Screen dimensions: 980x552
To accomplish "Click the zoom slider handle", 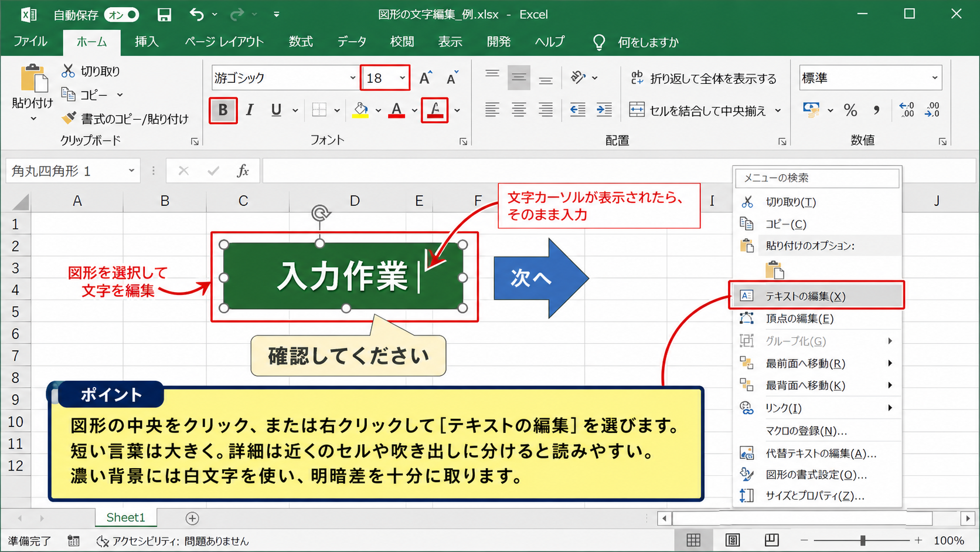I will pyautogui.click(x=862, y=540).
